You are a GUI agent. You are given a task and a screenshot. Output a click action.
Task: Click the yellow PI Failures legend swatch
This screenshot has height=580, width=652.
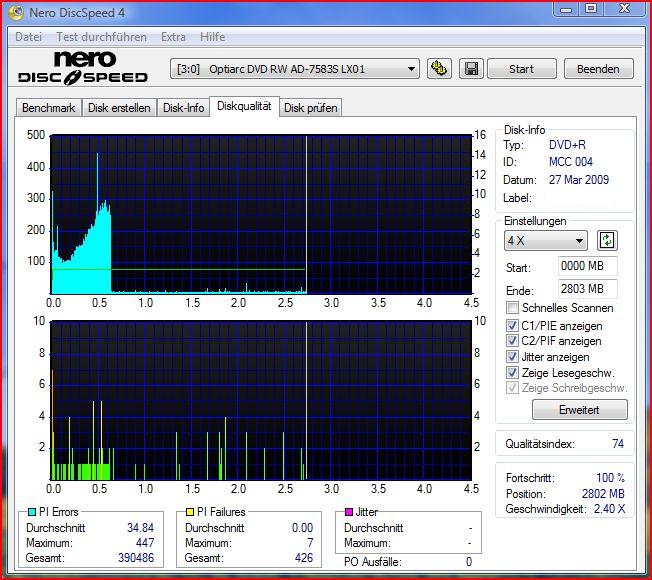tap(190, 513)
